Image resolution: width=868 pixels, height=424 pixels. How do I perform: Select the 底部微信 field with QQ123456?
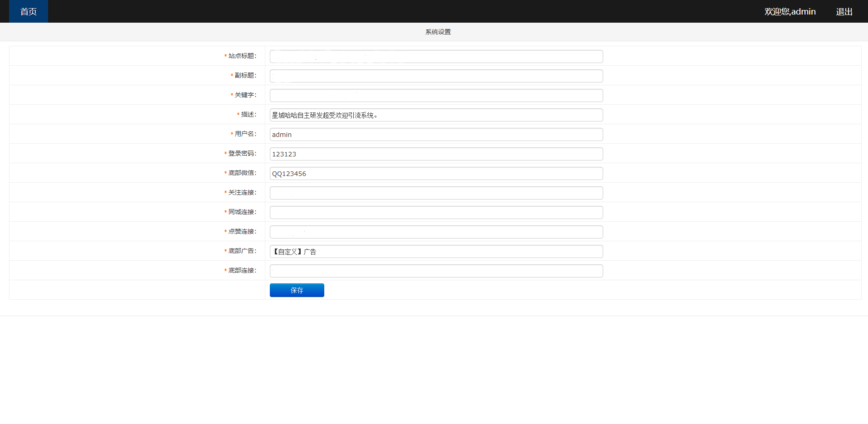coord(436,174)
